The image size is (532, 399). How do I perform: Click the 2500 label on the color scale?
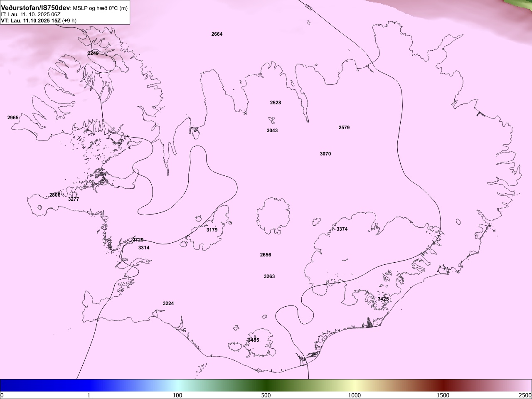click(x=525, y=395)
